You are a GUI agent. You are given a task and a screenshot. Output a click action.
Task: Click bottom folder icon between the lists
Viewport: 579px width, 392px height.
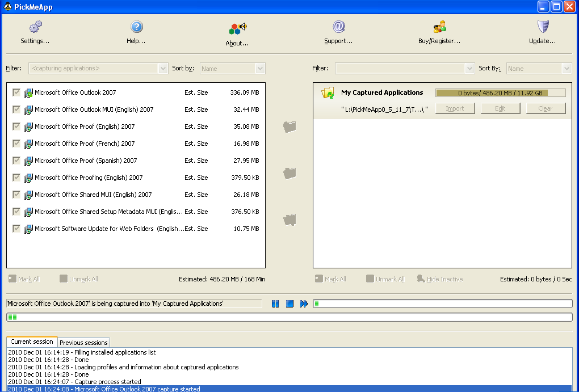pyautogui.click(x=290, y=220)
